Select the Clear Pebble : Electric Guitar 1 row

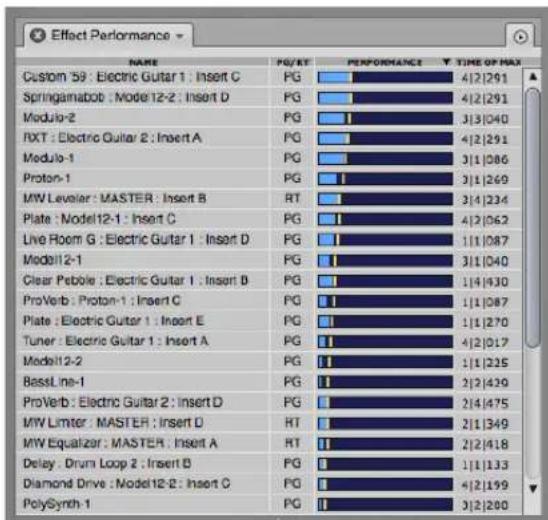coord(269,281)
